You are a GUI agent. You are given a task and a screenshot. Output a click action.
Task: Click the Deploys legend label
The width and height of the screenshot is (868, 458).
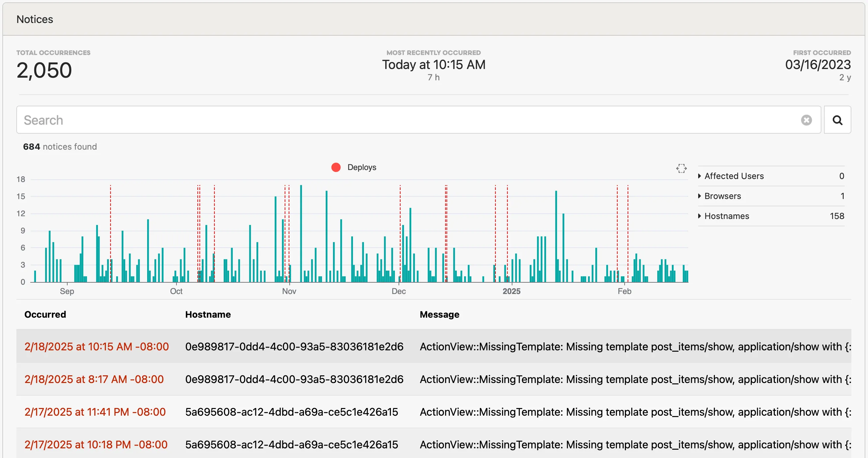tap(362, 167)
